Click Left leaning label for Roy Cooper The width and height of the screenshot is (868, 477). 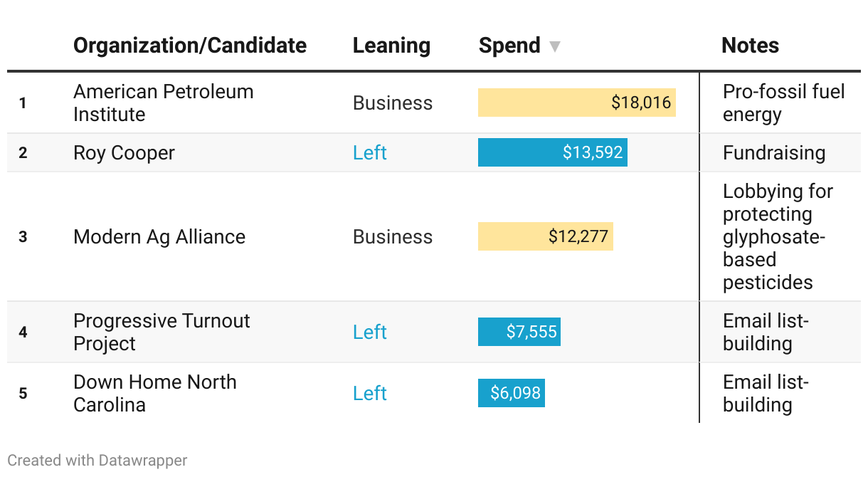pyautogui.click(x=370, y=153)
